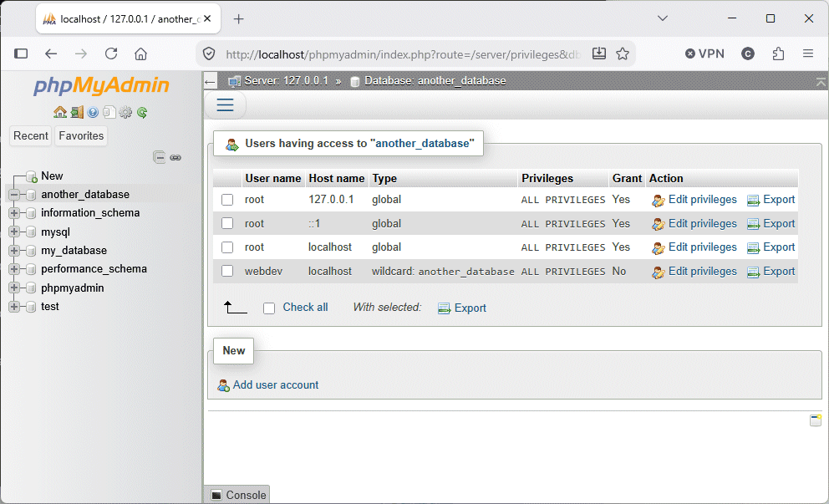
Task: Click Export link for webdev row
Action: point(779,272)
